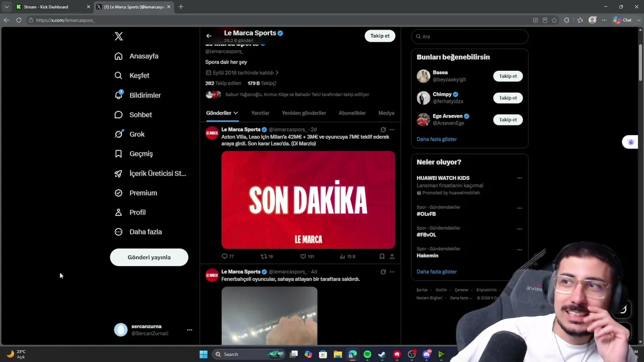Open the X logo home link
The image size is (644, 362).
point(119,36)
